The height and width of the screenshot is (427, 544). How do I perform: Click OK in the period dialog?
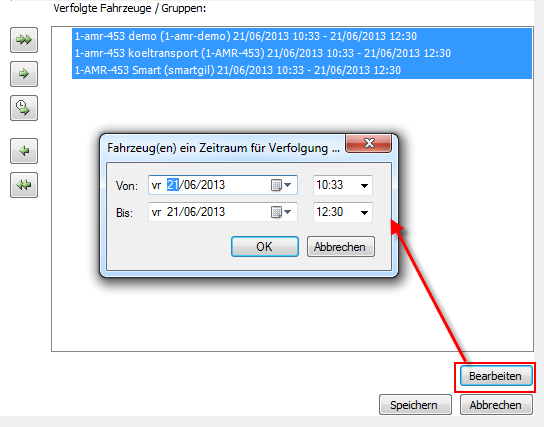click(265, 247)
